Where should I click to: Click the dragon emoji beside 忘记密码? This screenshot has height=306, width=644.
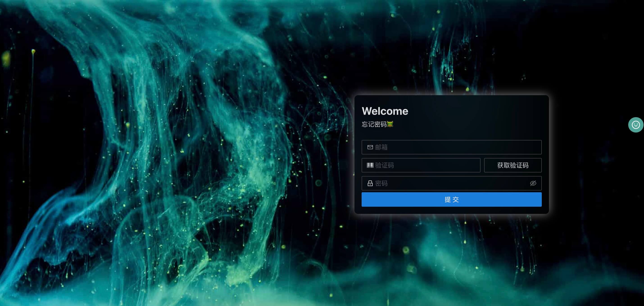(390, 124)
